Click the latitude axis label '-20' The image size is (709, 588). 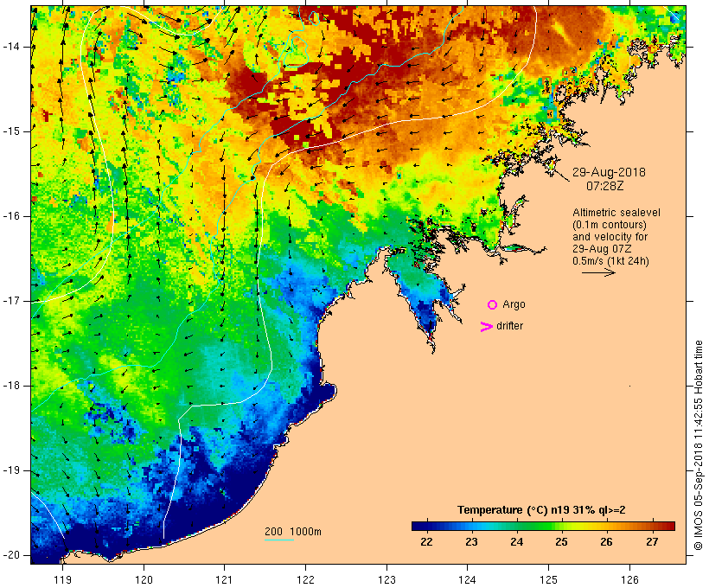(x=12, y=555)
